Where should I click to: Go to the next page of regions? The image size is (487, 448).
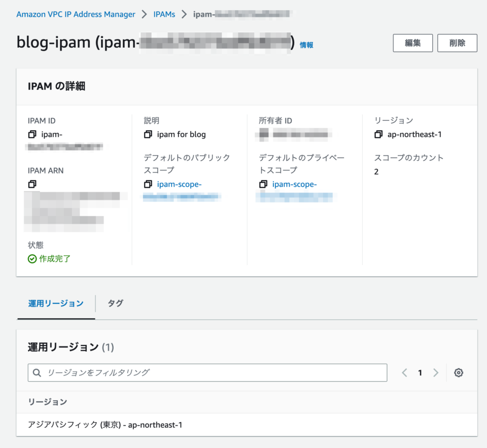click(x=436, y=372)
